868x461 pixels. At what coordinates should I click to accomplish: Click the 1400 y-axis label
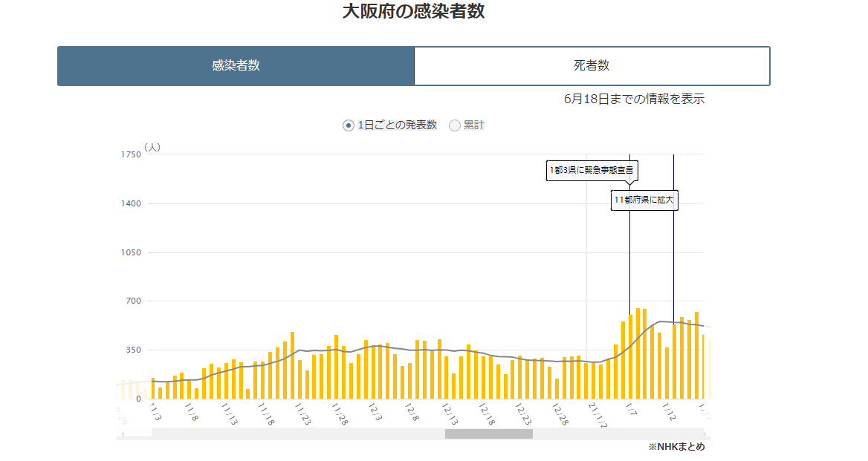131,203
